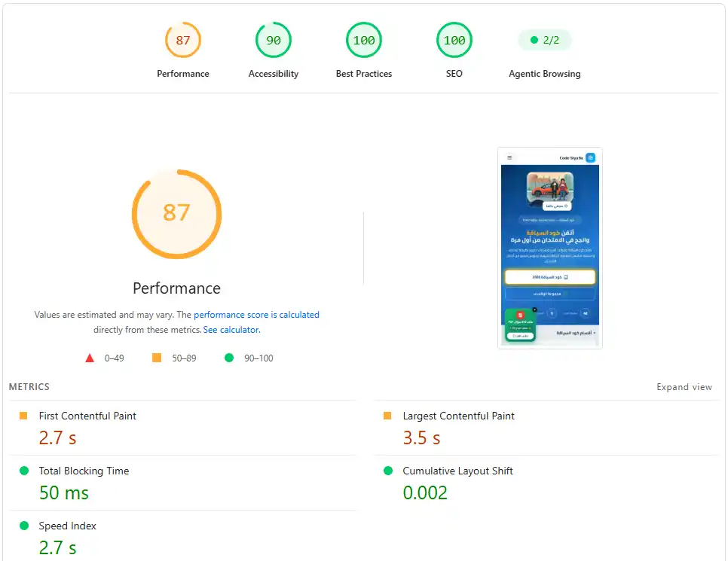
Task: Click the METRICS section heading
Action: click(29, 386)
